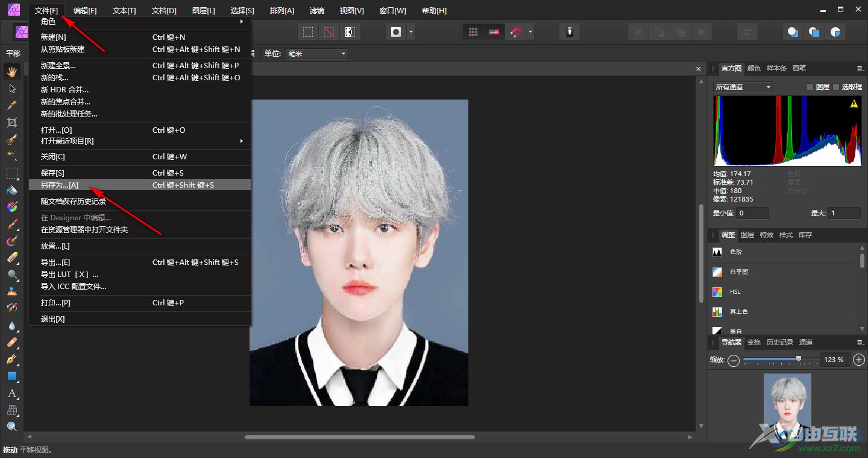Click the histogram warning triangle icon
Image resolution: width=868 pixels, height=458 pixels.
[x=854, y=104]
